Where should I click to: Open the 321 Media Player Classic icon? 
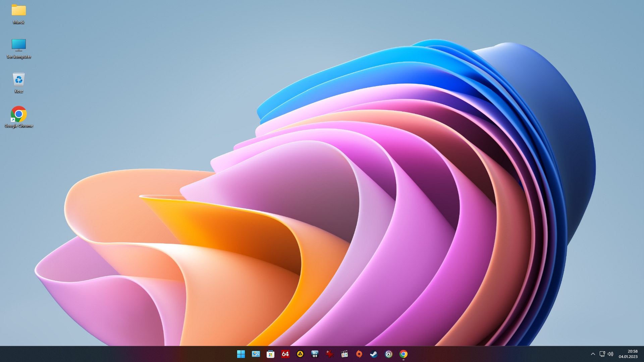click(x=344, y=354)
